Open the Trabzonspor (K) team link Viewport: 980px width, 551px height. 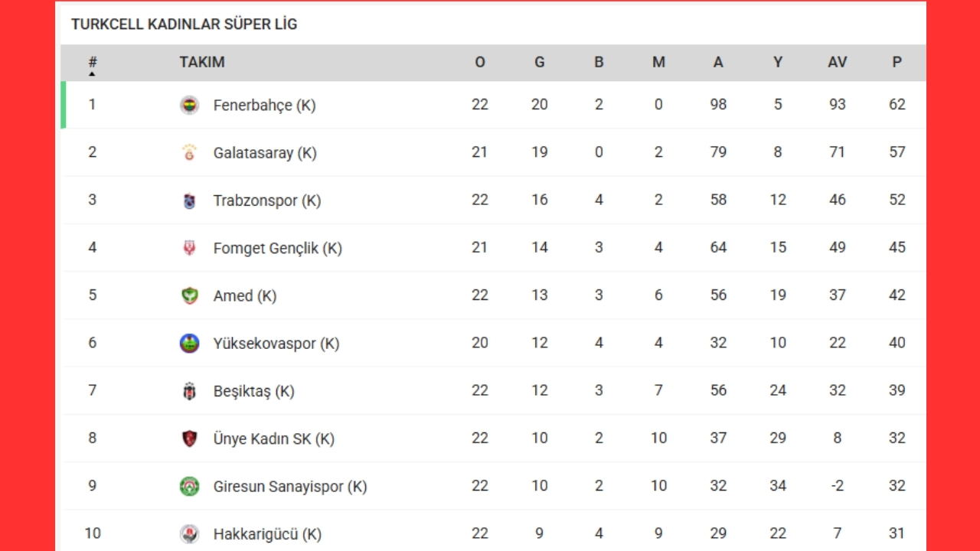266,201
